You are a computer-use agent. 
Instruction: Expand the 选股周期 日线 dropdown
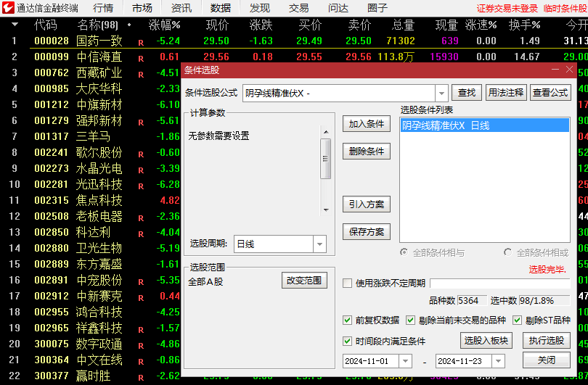click(x=319, y=244)
